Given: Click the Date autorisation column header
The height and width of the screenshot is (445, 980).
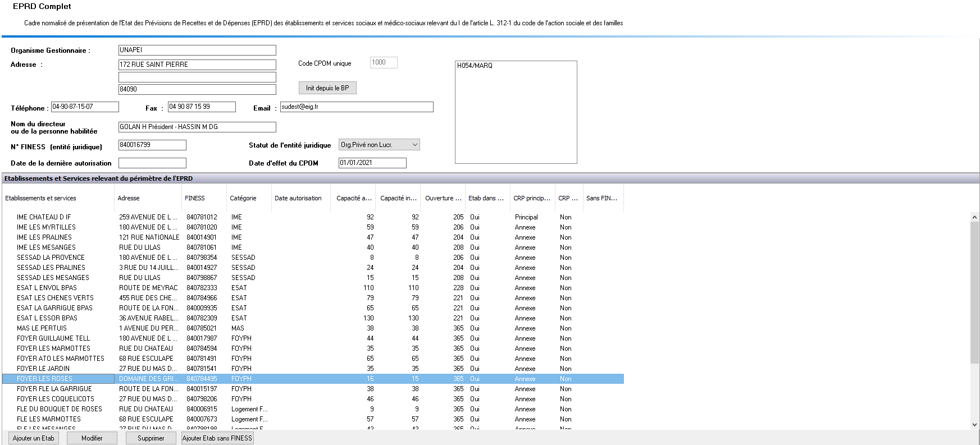Looking at the screenshot, I should click(x=301, y=198).
